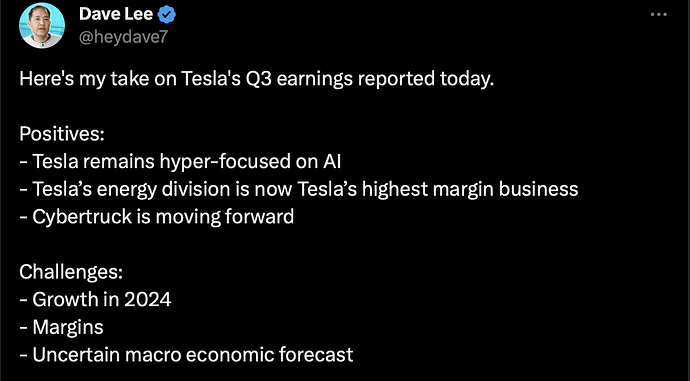Click the "Uncertain macro economic forecast" line
This screenshot has width=690, height=381.
pyautogui.click(x=186, y=355)
